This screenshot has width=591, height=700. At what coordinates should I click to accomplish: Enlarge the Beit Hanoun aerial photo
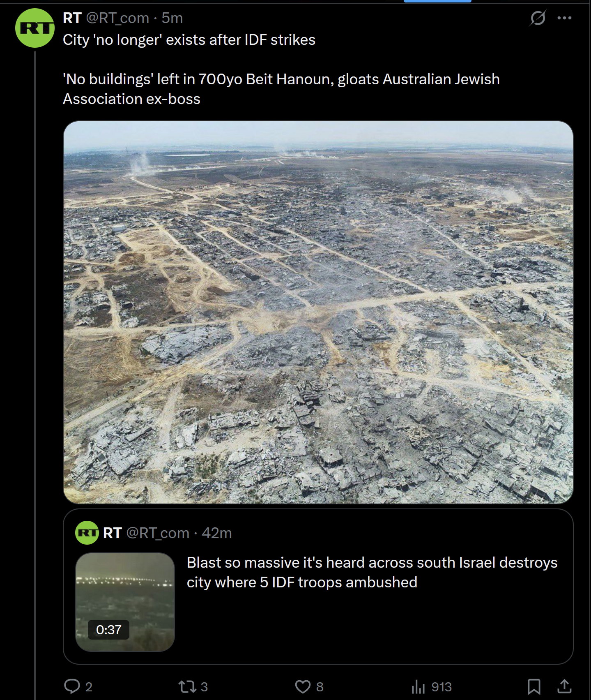click(318, 312)
